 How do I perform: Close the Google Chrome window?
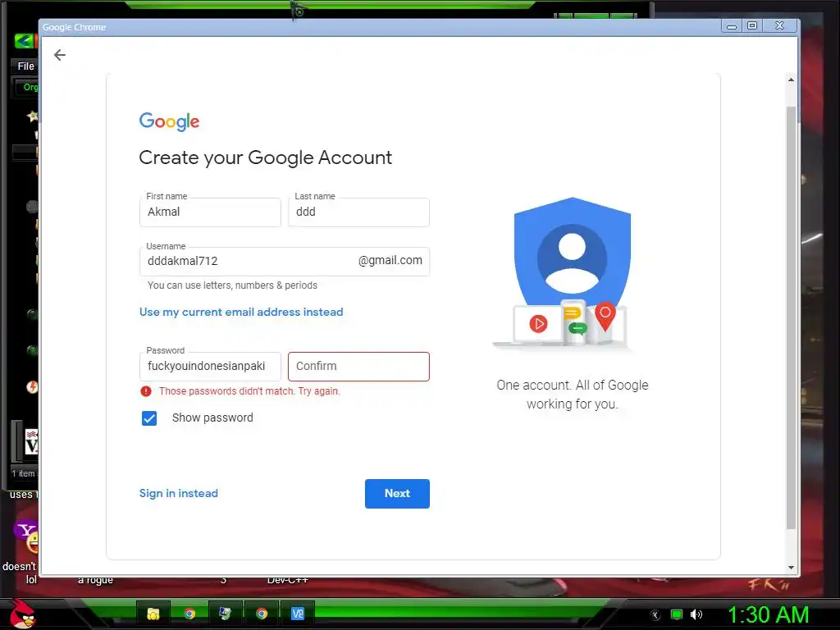(779, 25)
